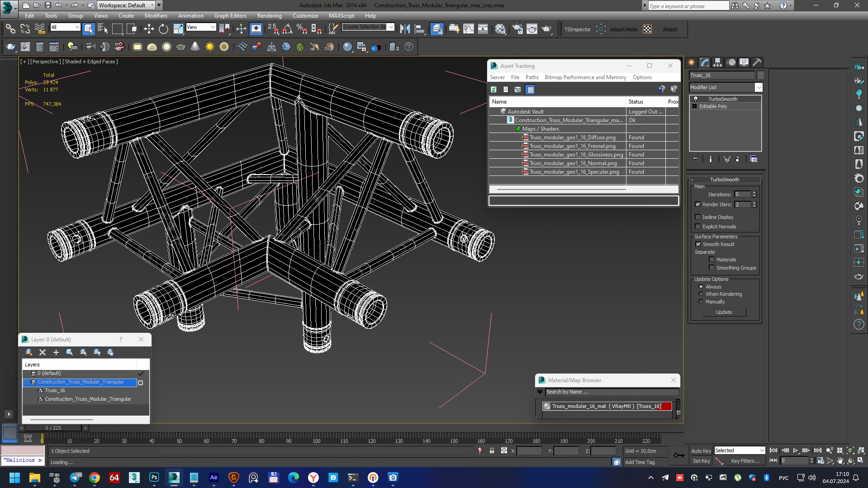Screen dimensions: 868x488
Task: Click the Mirror tool icon
Action: [x=405, y=29]
